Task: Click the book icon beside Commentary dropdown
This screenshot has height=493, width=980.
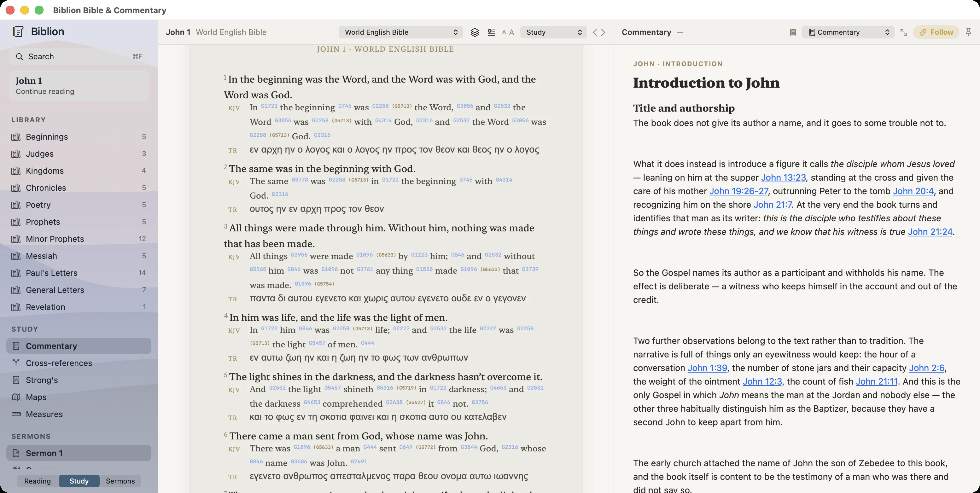Action: 793,32
